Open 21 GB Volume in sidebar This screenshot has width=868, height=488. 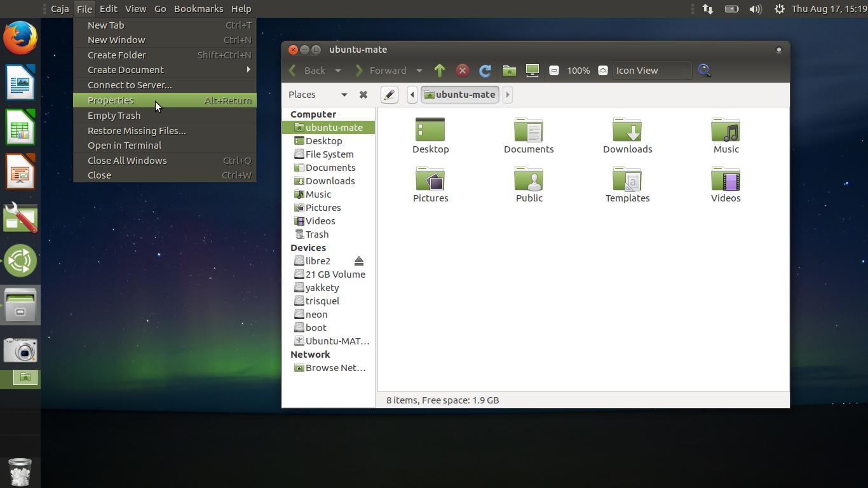coord(328,274)
